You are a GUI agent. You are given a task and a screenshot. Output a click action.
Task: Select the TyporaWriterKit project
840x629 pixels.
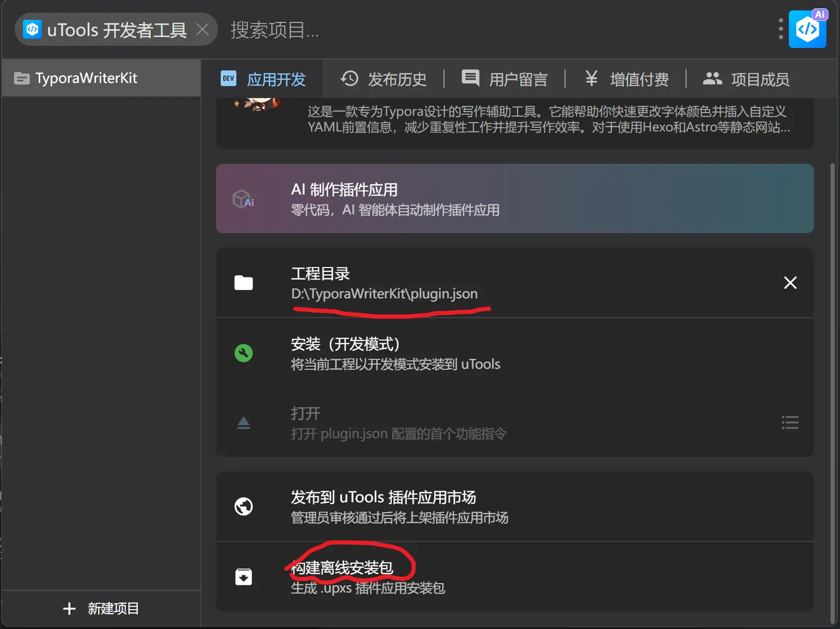(x=101, y=78)
